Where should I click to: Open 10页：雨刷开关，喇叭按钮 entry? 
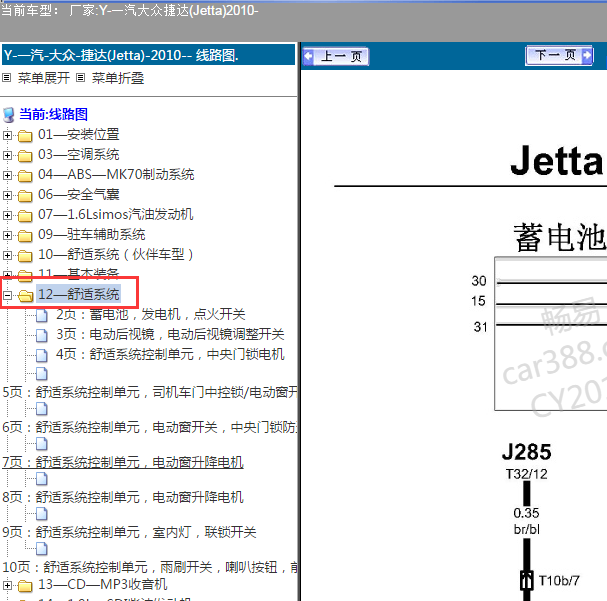click(x=150, y=567)
